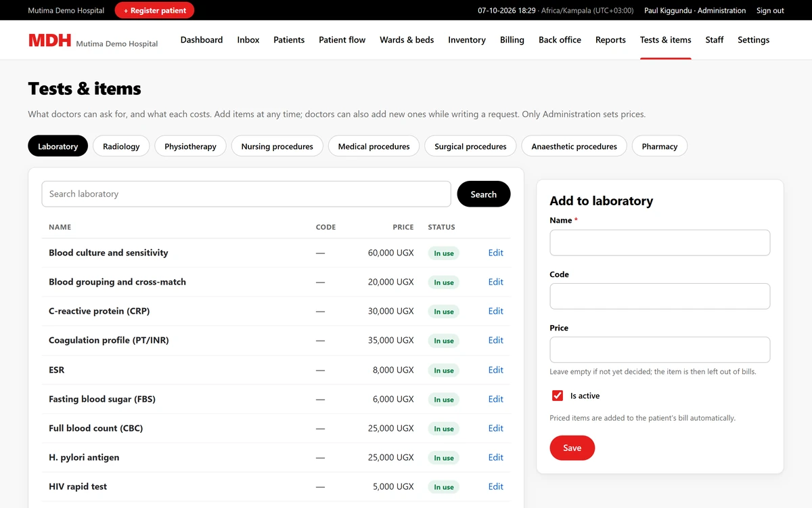This screenshot has width=812, height=508.
Task: Uncheck the Is active checkbox
Action: coord(558,396)
